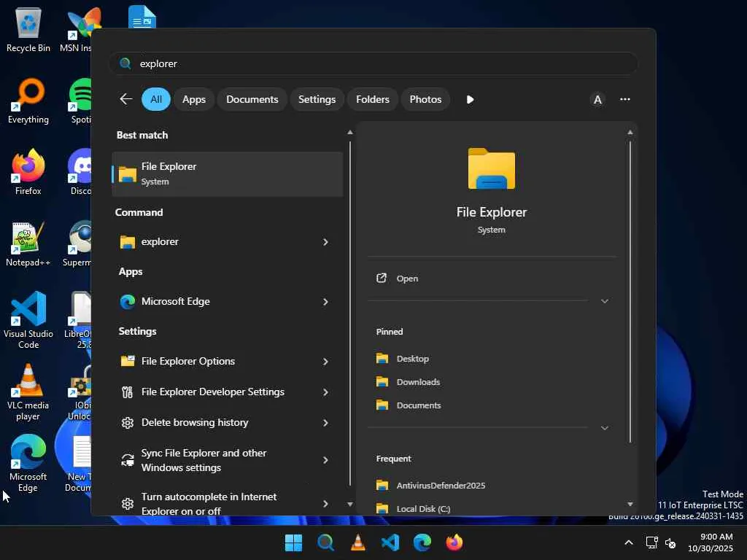Open the taskbar clock and date
747x560 pixels.
(711, 542)
